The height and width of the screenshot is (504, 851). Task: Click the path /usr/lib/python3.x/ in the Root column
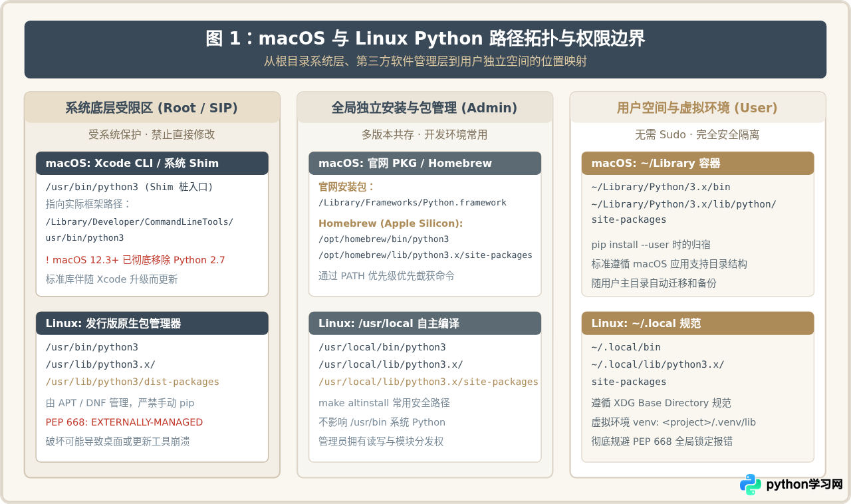coord(100,364)
